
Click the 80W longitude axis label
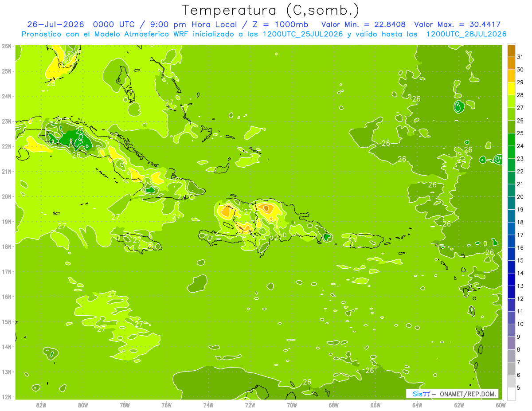(x=83, y=404)
